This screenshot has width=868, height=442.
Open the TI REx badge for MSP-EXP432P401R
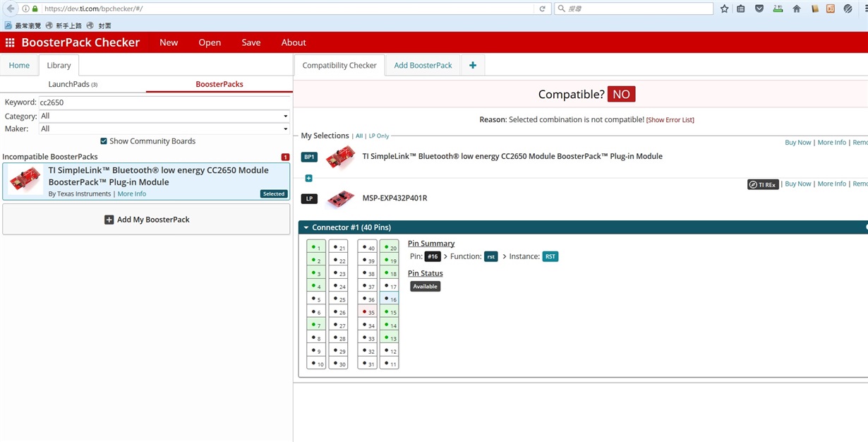tap(763, 184)
